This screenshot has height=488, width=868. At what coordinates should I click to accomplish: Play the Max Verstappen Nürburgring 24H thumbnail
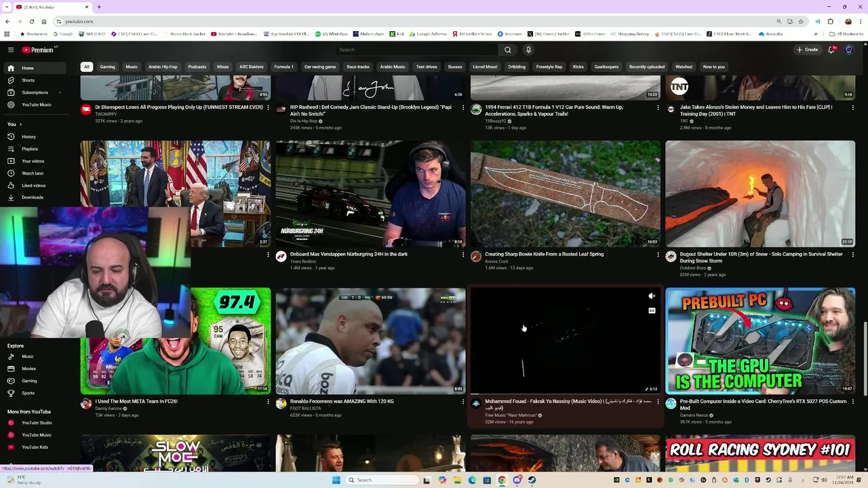(370, 194)
